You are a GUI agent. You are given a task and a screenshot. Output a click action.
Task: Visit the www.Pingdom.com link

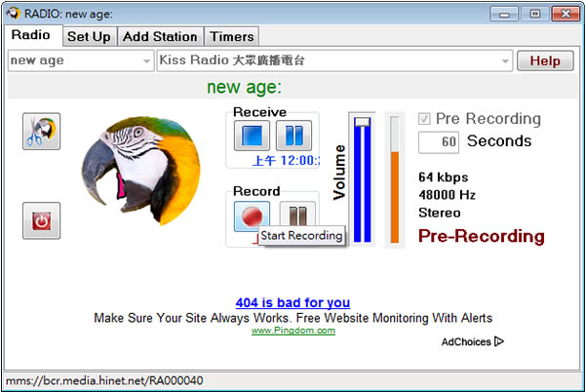[292, 331]
